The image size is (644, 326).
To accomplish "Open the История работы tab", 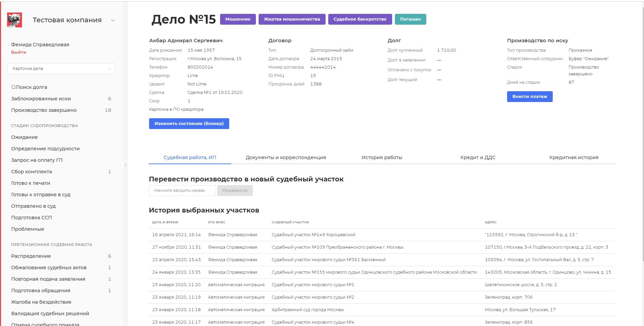I will 382,157.
